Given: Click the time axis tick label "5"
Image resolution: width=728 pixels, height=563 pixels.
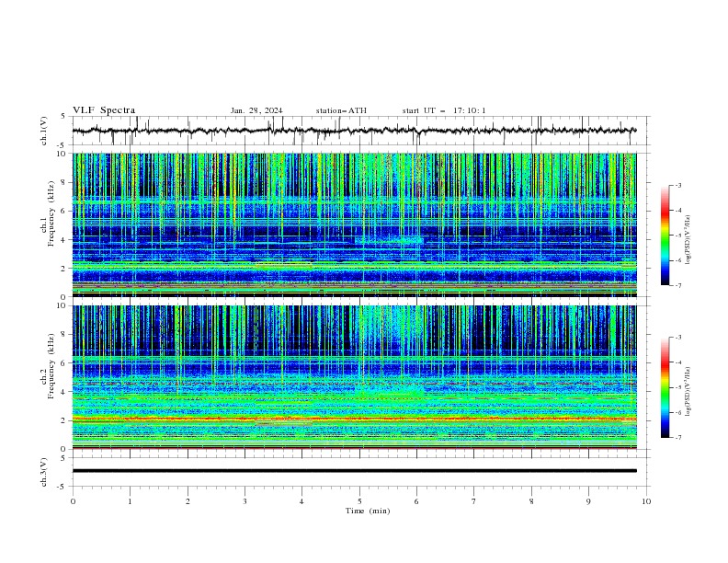Looking at the screenshot, I should tap(359, 501).
